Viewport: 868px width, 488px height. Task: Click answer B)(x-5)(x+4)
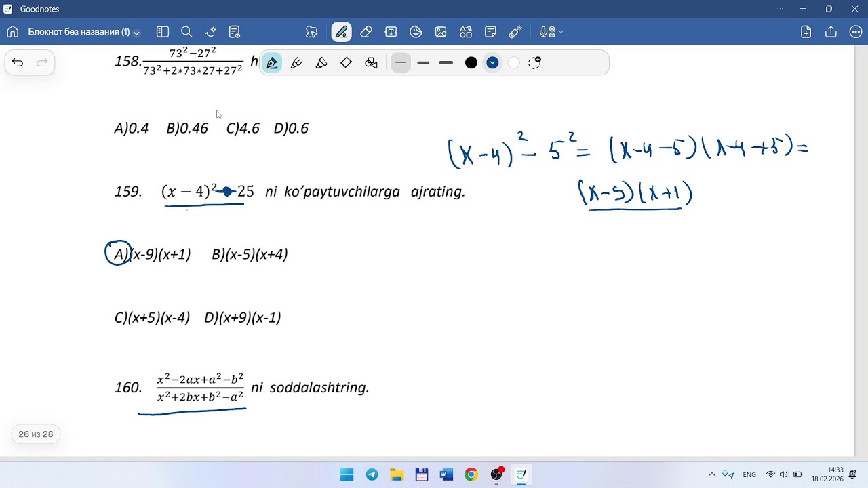250,254
